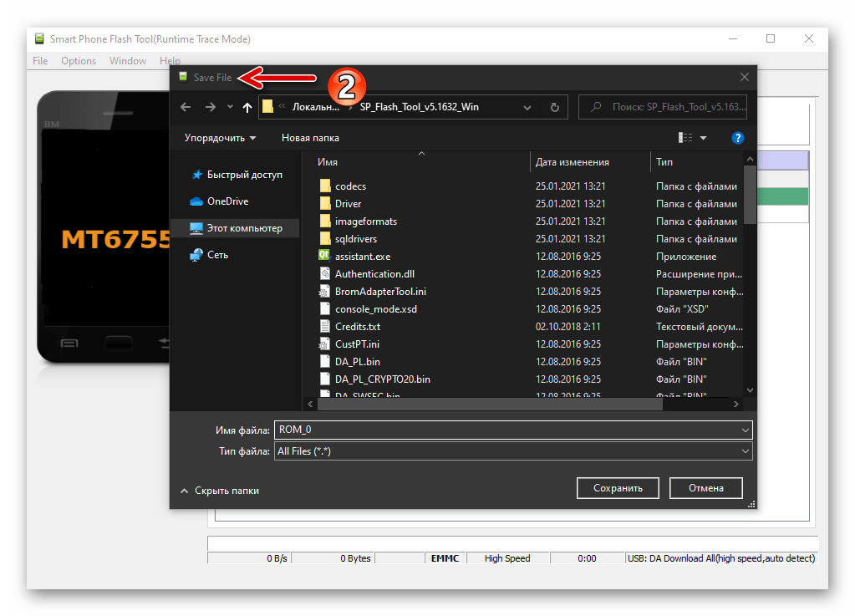855x616 pixels.
Task: Select the imageformats folder
Action: point(366,221)
